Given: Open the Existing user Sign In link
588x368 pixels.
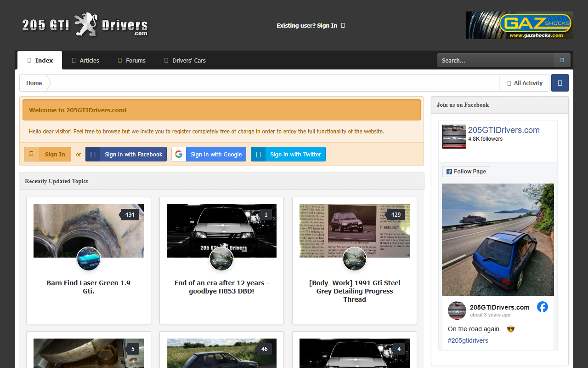Looking at the screenshot, I should pos(311,26).
